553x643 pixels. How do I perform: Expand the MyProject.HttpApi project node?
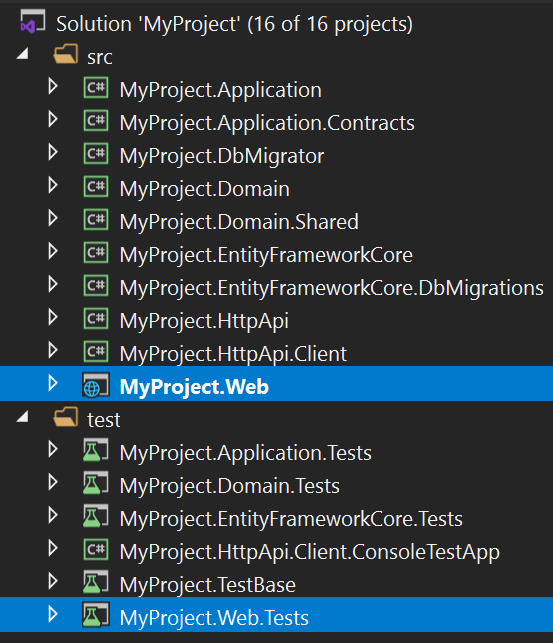coord(53,317)
